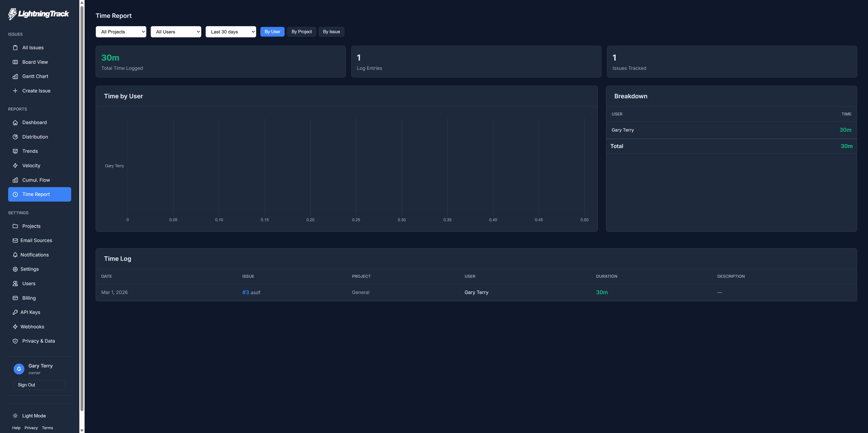
Task: Switch grouping to By Project
Action: tap(301, 32)
